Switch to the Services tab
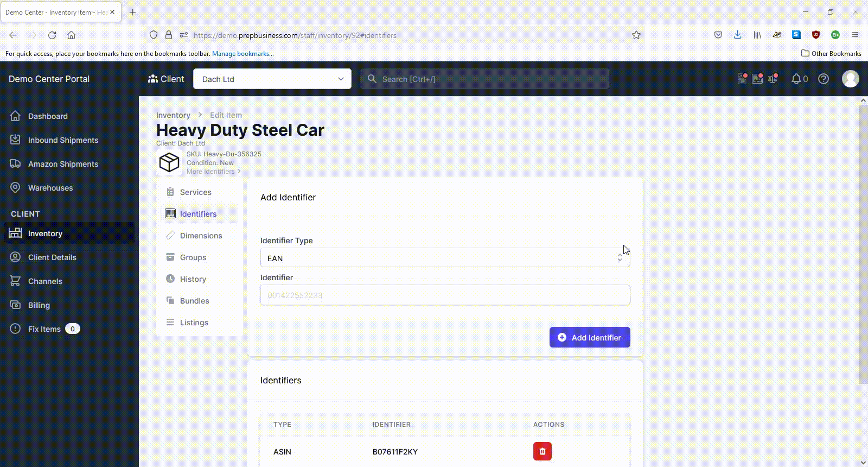This screenshot has width=868, height=467. point(200,192)
